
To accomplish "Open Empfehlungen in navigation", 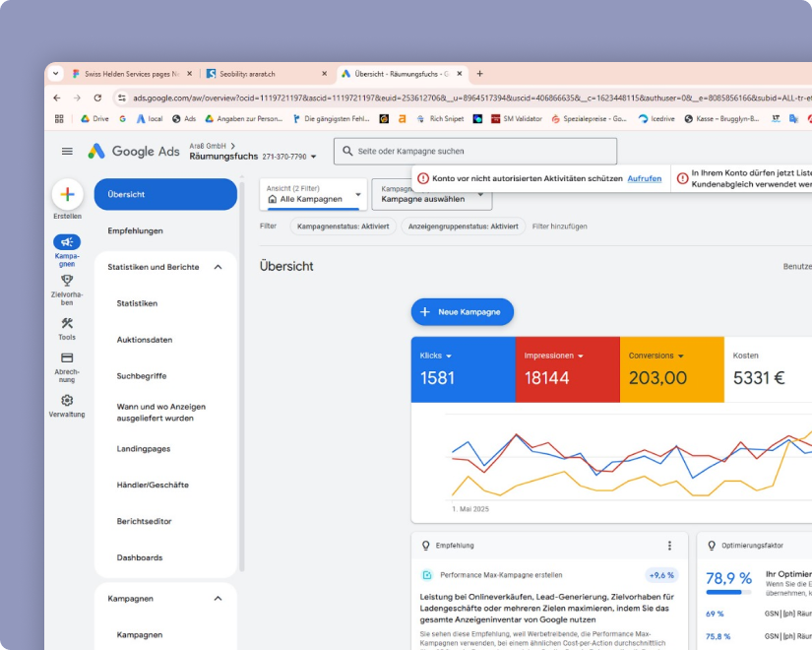I will [135, 230].
